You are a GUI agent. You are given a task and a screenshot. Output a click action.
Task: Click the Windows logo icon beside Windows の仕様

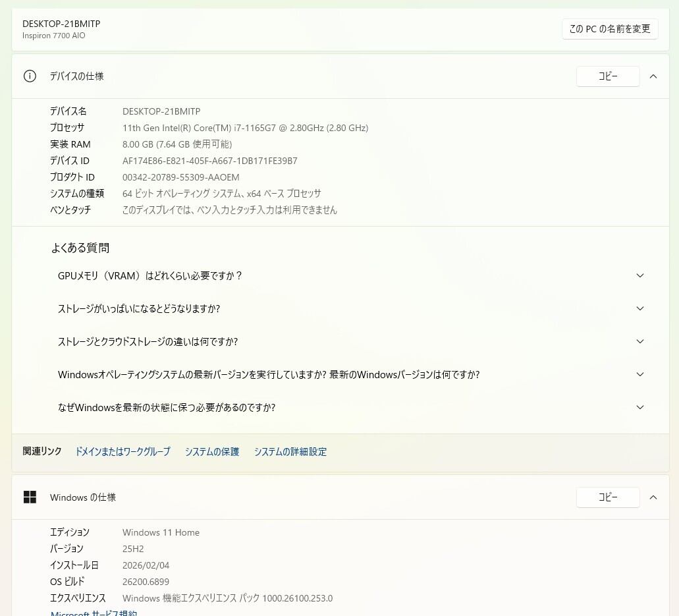[x=30, y=497]
